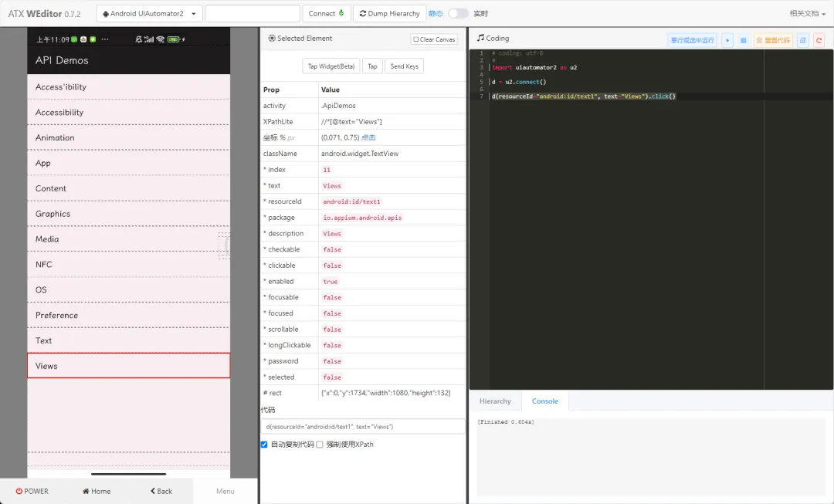
Task: Uncheck the auto copy code checkbox
Action: tap(264, 445)
